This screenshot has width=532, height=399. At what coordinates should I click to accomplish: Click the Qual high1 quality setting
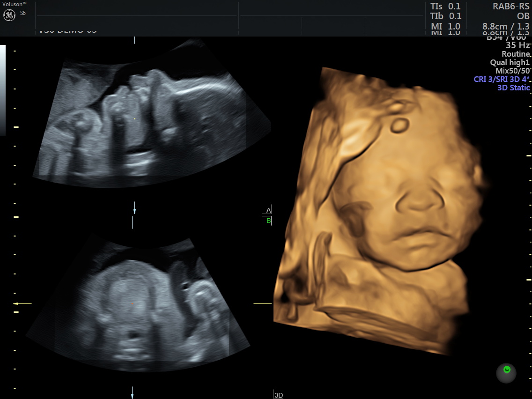point(510,62)
